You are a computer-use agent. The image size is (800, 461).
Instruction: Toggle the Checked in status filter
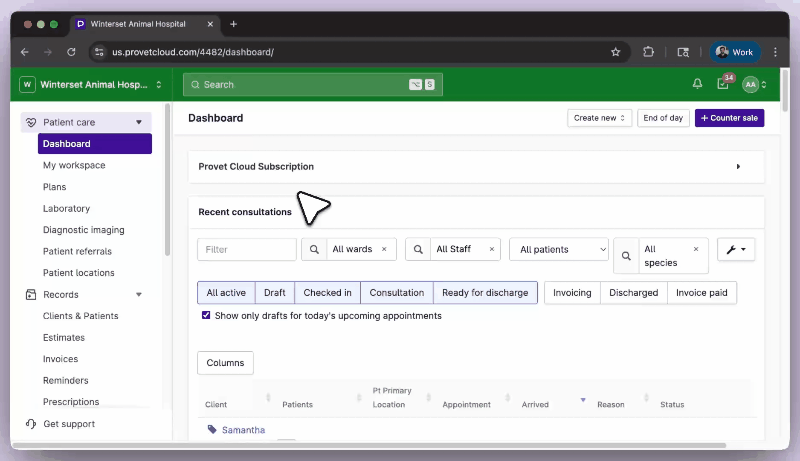tap(327, 293)
